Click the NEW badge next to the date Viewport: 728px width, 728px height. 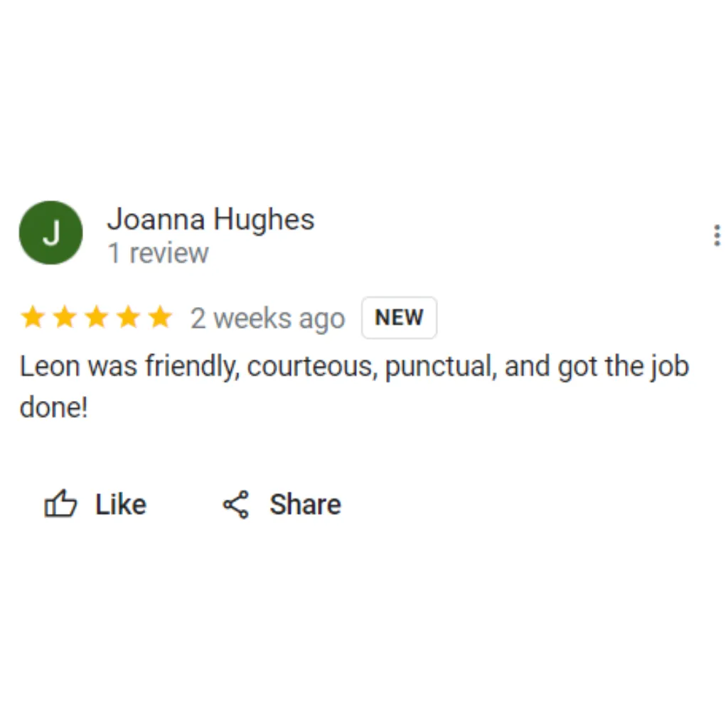pyautogui.click(x=400, y=318)
